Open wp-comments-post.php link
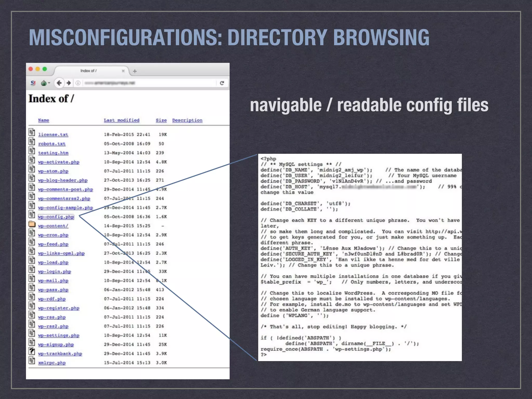 65,189
